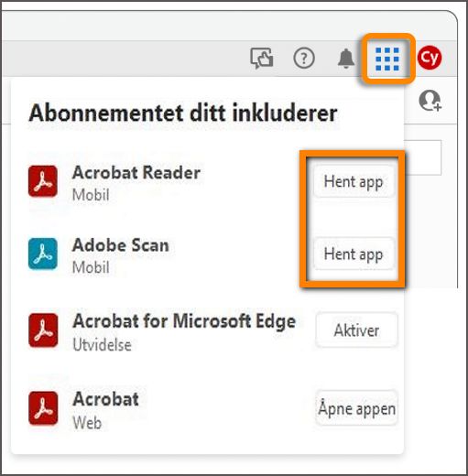
Task: Open the feedback thumbs-up chat icon
Action: pos(262,58)
